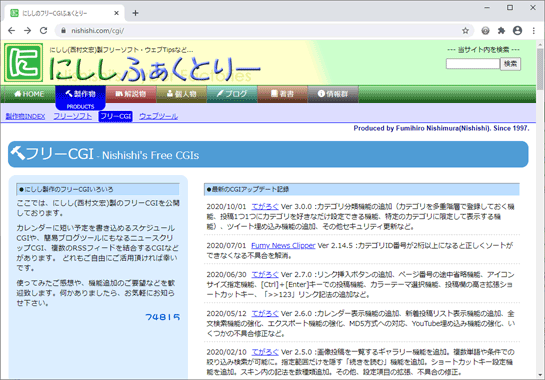Click the site search input field

(x=473, y=64)
